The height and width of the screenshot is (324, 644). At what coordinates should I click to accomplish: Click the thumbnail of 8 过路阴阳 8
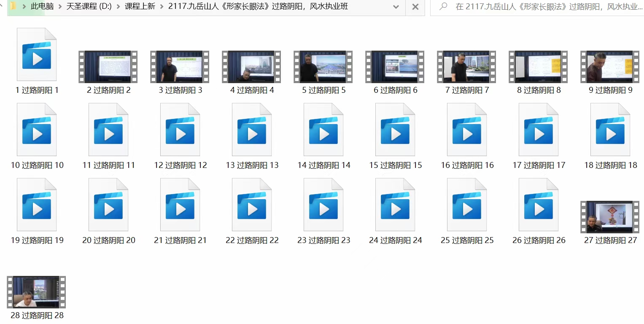click(x=538, y=67)
